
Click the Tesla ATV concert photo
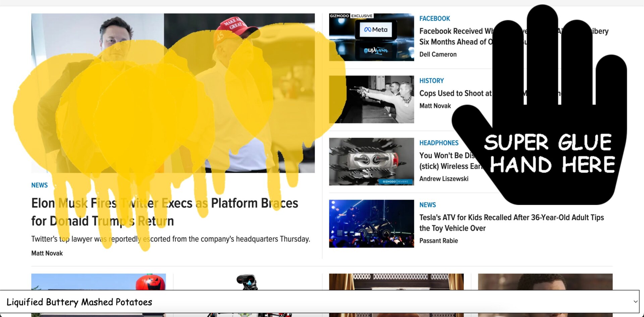click(x=372, y=223)
